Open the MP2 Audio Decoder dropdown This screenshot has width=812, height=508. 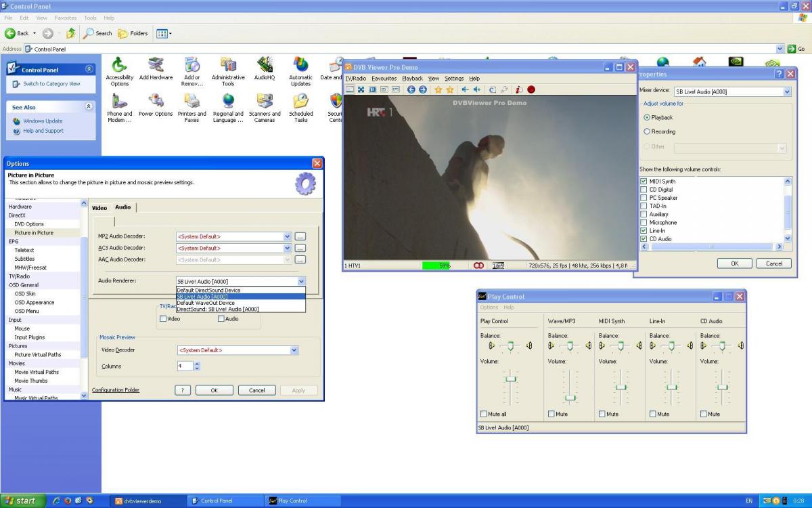click(288, 236)
